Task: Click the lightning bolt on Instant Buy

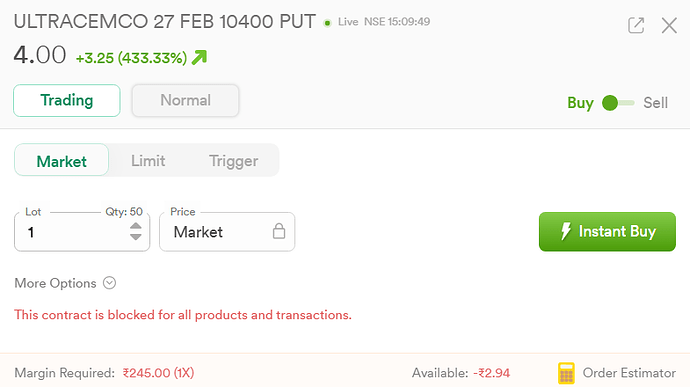Action: (x=565, y=231)
